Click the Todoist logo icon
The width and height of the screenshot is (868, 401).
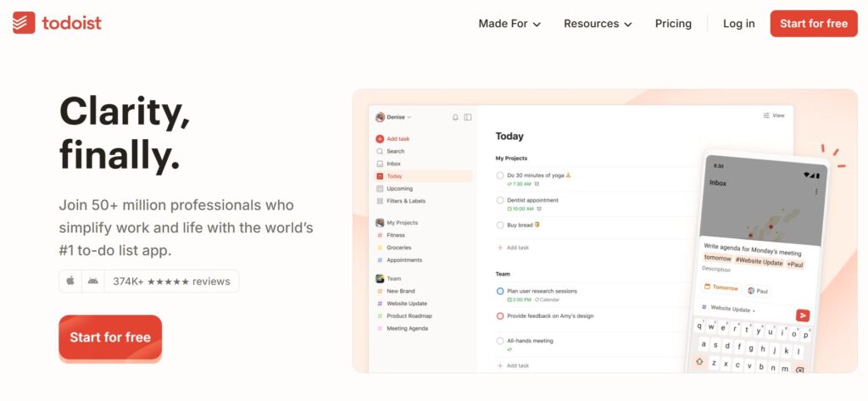tap(24, 23)
